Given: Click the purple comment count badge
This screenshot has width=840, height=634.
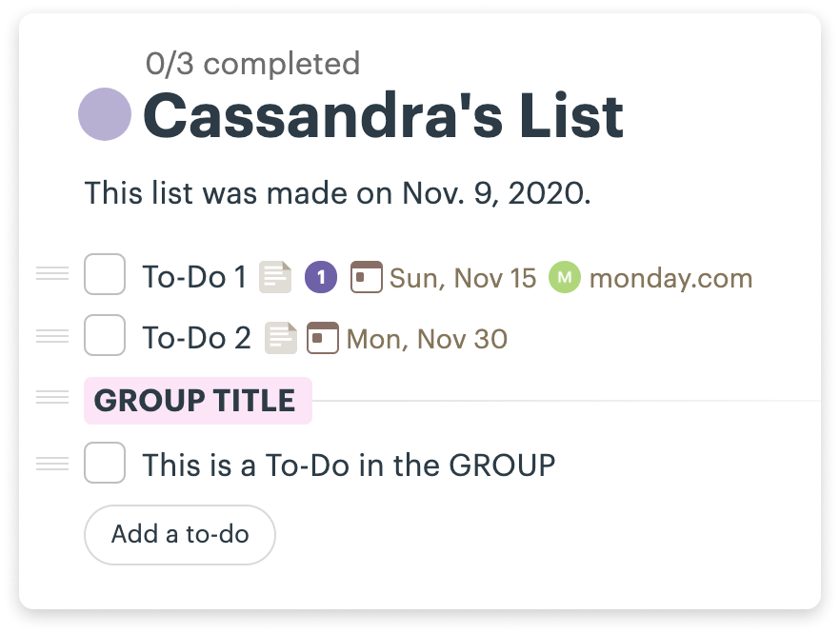Looking at the screenshot, I should [321, 277].
